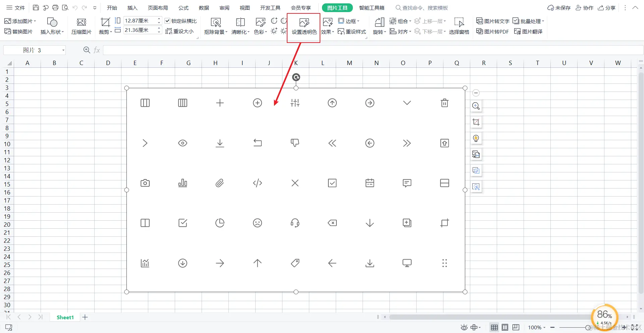Viewport: 644px width, 333px height.
Task: Click the Remove Background (抠除背景) tool
Action: (x=216, y=26)
